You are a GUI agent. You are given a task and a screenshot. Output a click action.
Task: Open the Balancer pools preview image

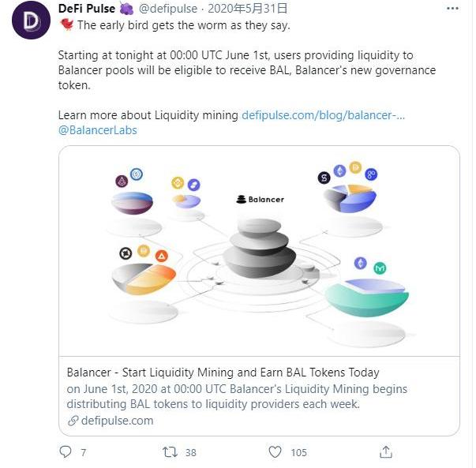point(259,251)
